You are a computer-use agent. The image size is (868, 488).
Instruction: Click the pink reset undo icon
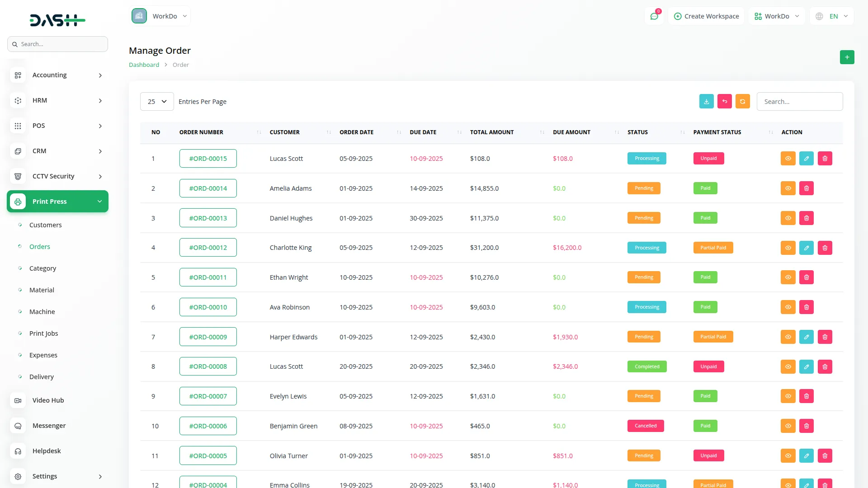point(724,102)
